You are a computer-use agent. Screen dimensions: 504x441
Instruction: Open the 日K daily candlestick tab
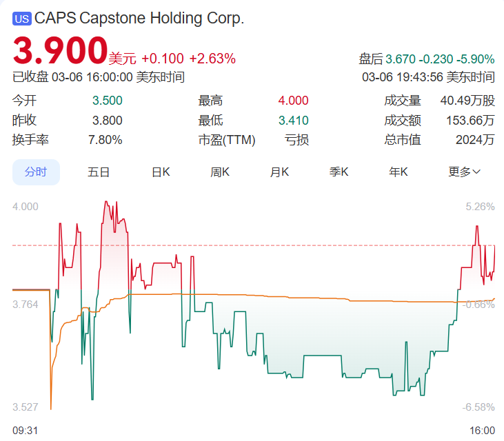point(161,172)
